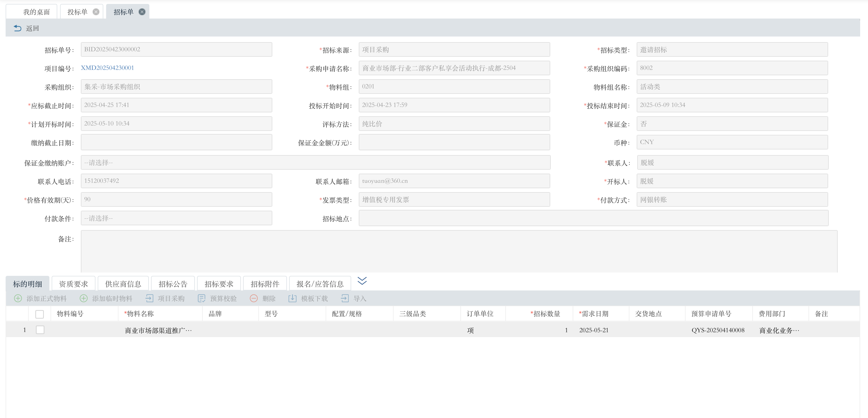Open the 保证金缴纳账户 dropdown
868x418 pixels.
pyautogui.click(x=315, y=162)
